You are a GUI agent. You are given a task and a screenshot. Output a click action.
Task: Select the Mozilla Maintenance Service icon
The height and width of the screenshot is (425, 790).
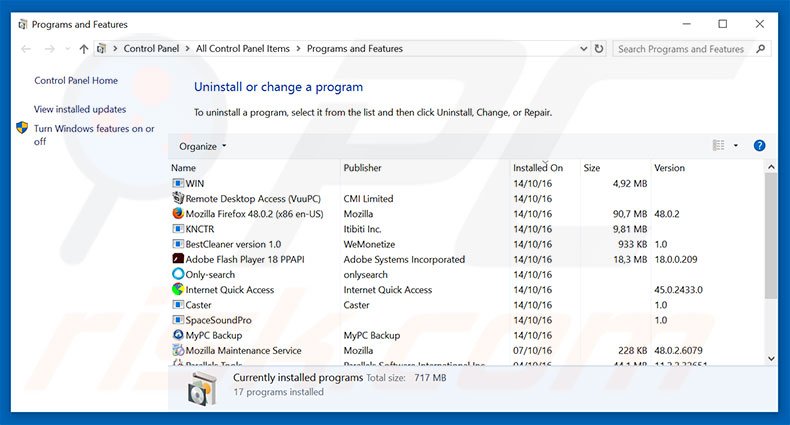(x=178, y=350)
